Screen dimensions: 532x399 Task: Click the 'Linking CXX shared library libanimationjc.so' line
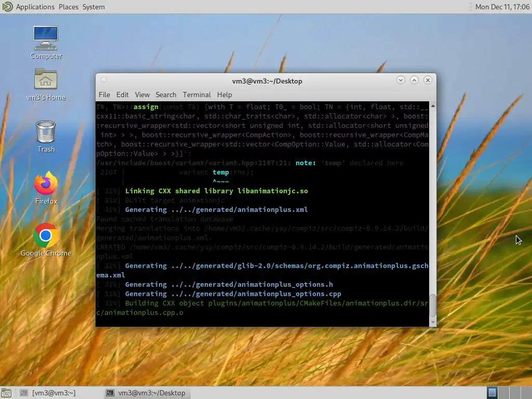tap(217, 191)
